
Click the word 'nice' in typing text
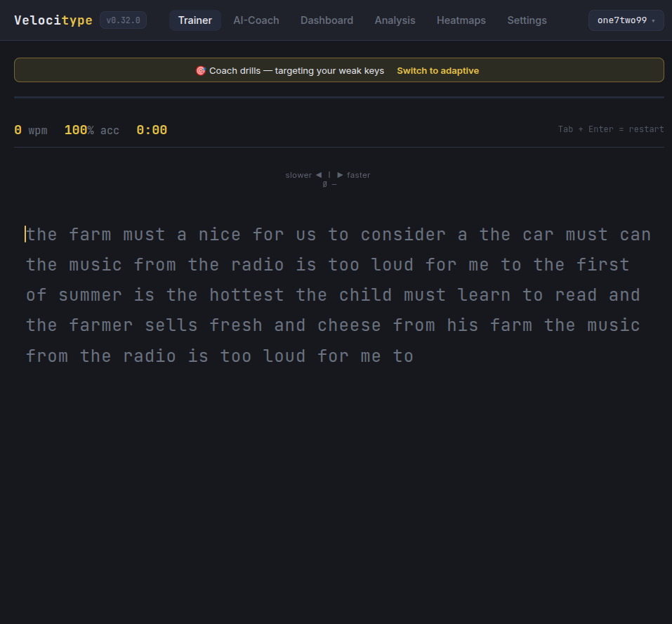[x=219, y=235]
